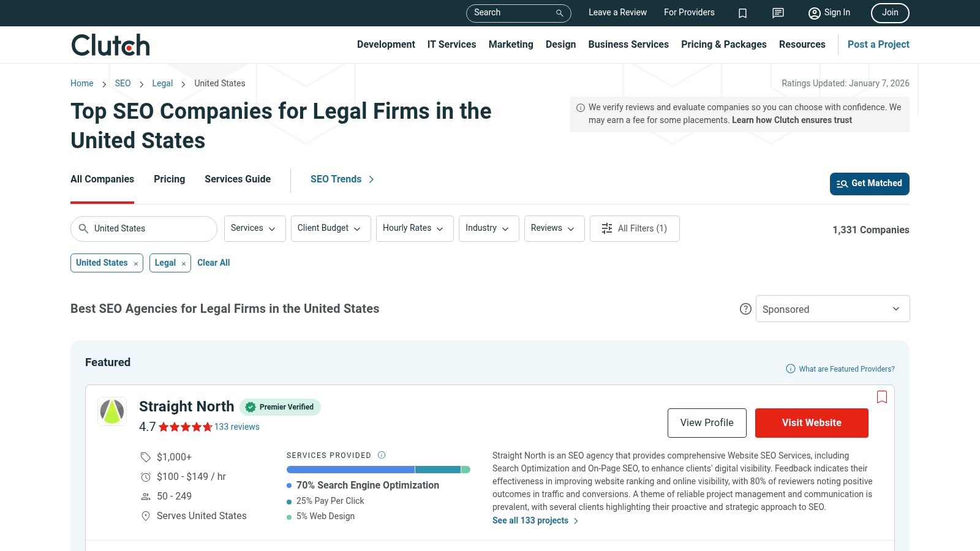Open the IT Services menu
The height and width of the screenshot is (551, 980).
tap(451, 44)
